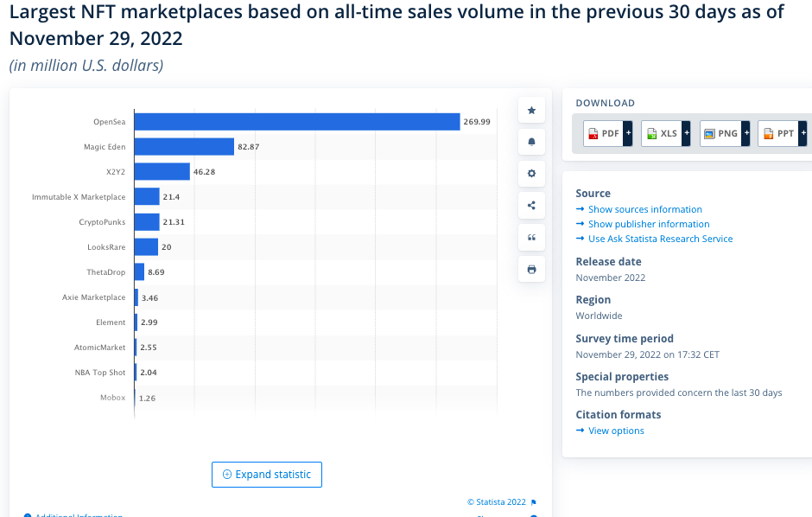This screenshot has height=517, width=812.
Task: Click the share icon
Action: [x=531, y=206]
